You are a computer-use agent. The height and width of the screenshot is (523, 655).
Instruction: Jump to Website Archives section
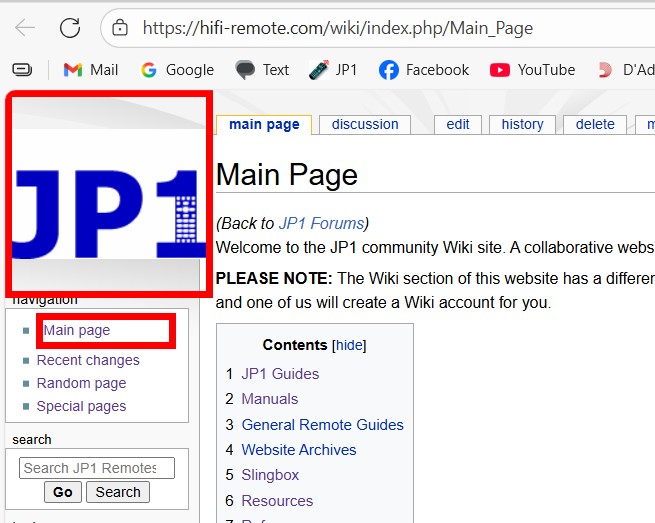(299, 450)
